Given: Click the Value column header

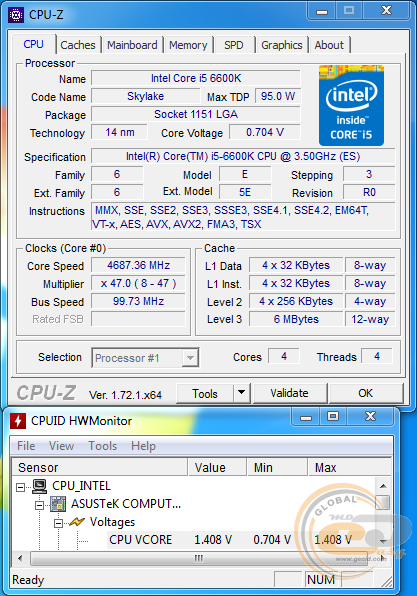Looking at the screenshot, I should [217, 467].
